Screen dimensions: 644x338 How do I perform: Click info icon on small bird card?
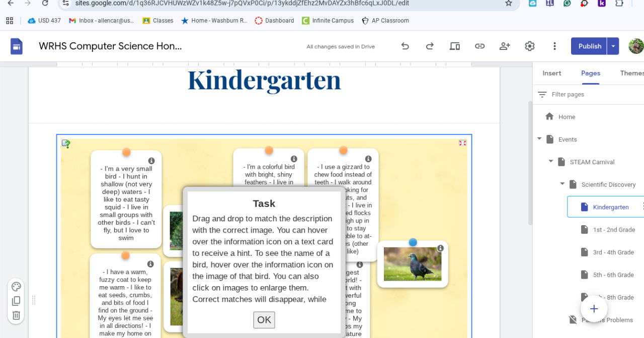pos(151,161)
